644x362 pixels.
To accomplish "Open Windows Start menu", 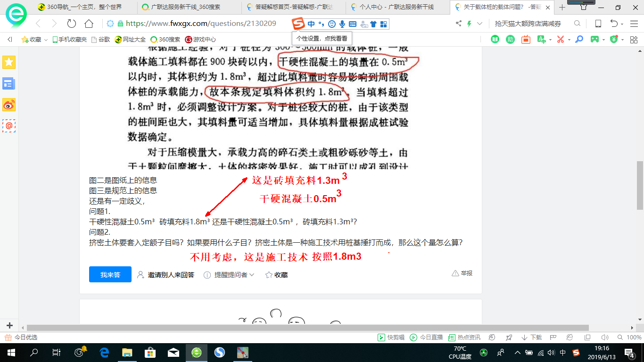I will tap(11, 352).
